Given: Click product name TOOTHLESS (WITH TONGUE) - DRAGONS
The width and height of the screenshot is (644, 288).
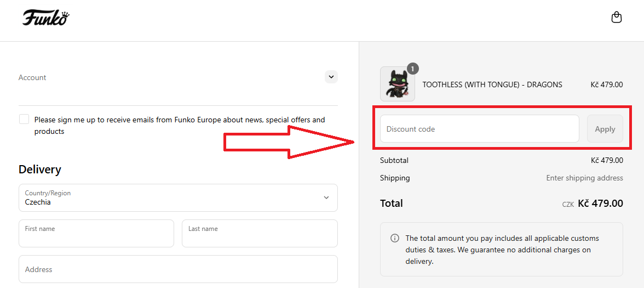Looking at the screenshot, I should (x=492, y=84).
